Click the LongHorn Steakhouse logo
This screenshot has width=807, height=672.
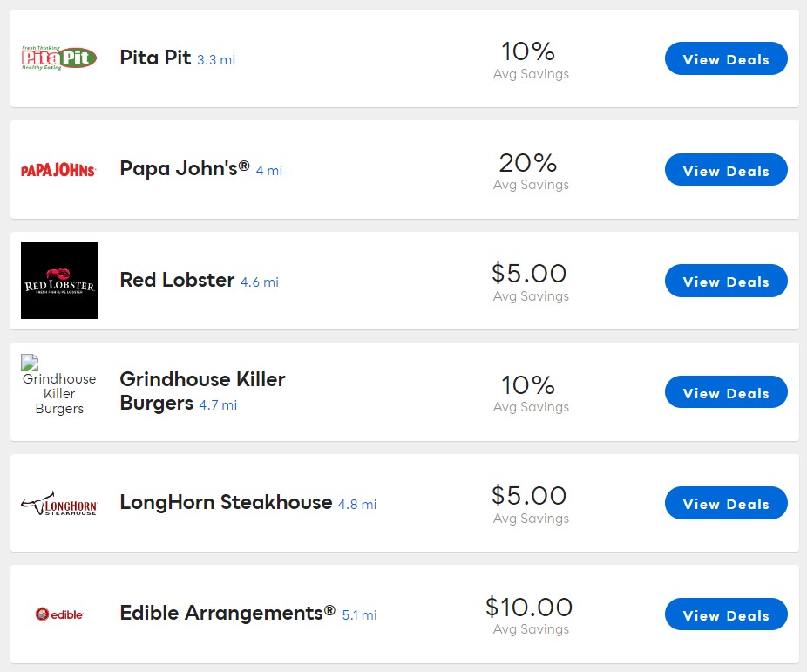pyautogui.click(x=58, y=503)
